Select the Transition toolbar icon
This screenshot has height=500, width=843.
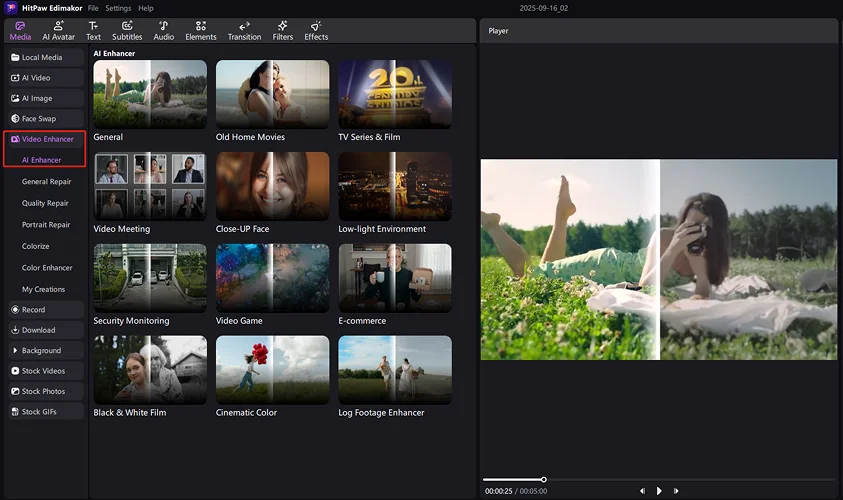tap(244, 30)
